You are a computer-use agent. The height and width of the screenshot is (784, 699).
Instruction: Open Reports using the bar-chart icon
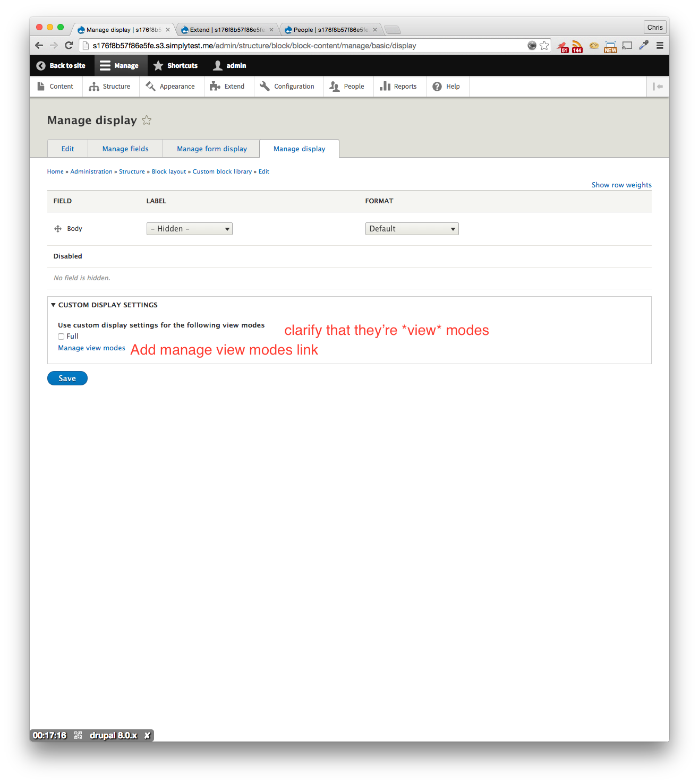click(x=385, y=86)
